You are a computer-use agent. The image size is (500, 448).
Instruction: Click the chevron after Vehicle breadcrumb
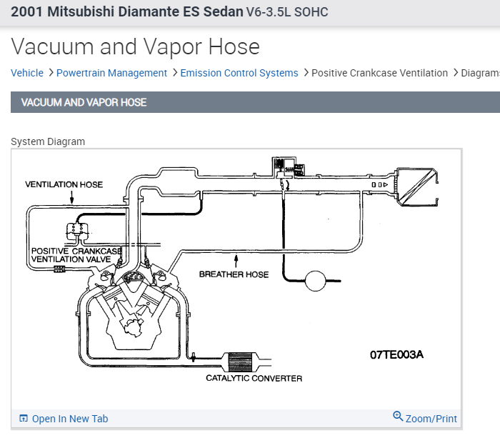click(51, 73)
